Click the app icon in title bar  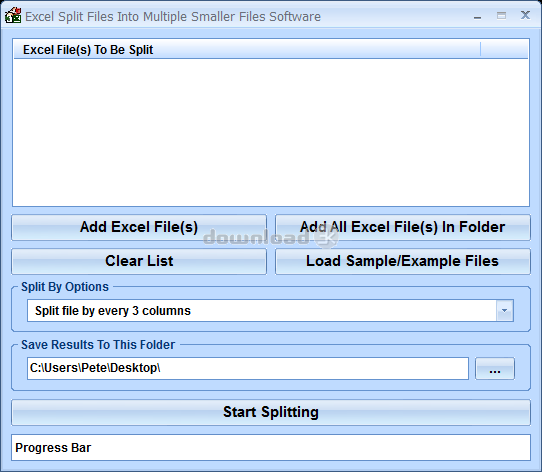point(13,16)
